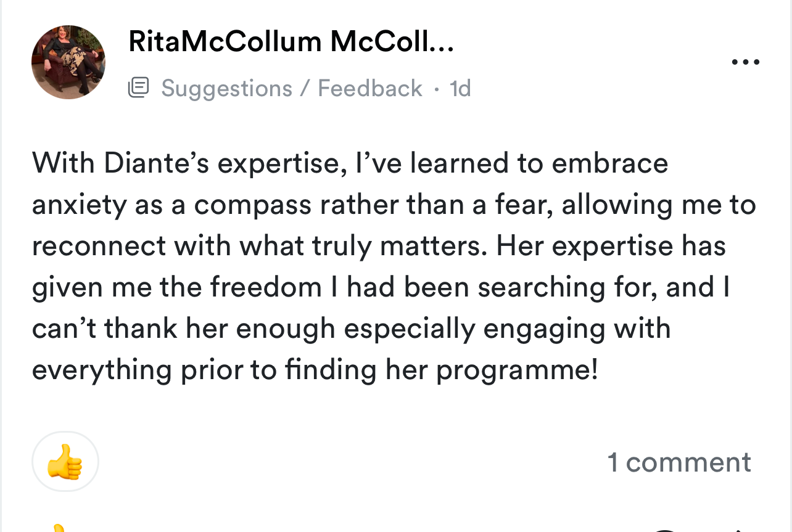Click the word "programme!" ending the post
792x532 pixels.
pyautogui.click(x=517, y=370)
